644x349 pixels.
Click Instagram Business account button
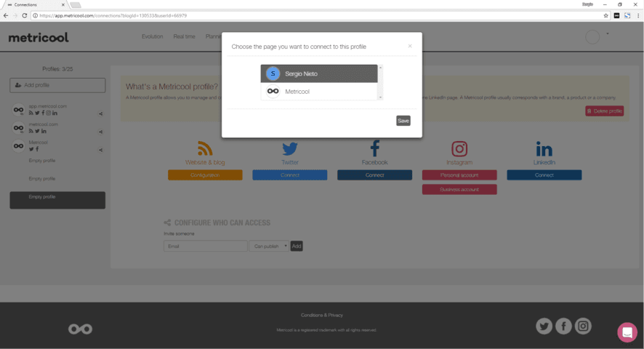tap(459, 190)
